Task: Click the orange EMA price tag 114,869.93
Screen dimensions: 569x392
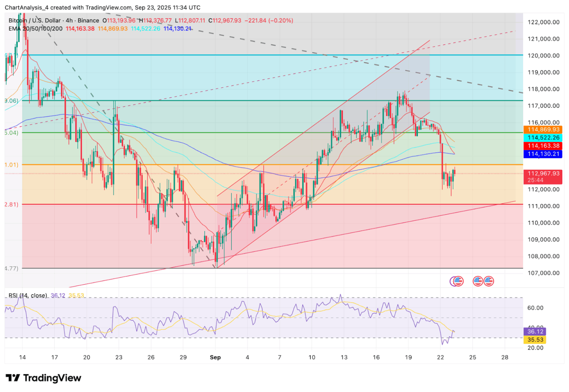Action: pyautogui.click(x=543, y=129)
